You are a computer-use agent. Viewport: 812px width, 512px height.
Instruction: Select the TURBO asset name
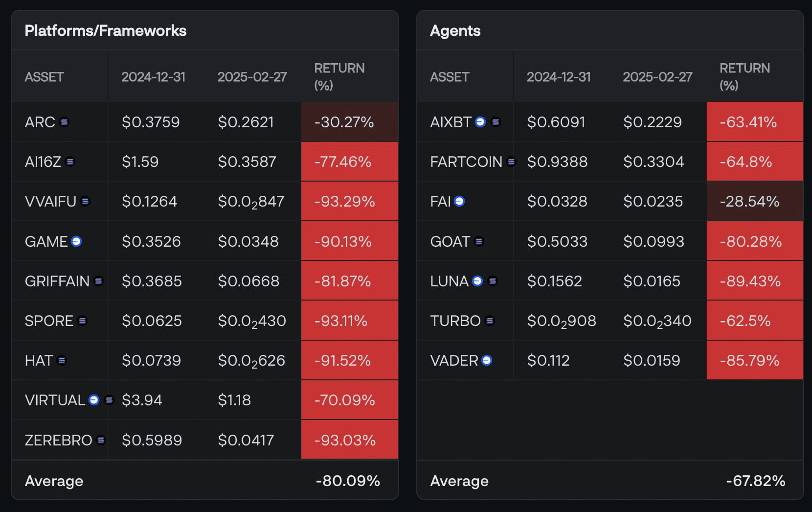455,321
